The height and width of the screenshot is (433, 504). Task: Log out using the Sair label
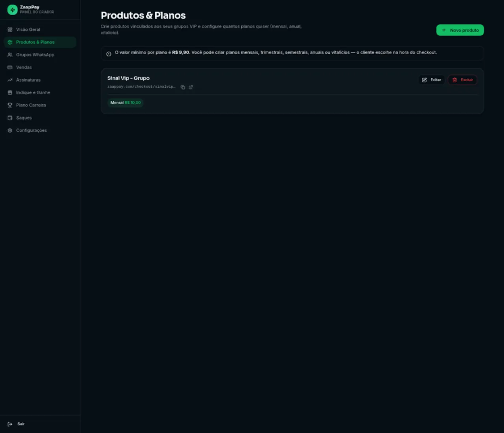click(x=21, y=424)
